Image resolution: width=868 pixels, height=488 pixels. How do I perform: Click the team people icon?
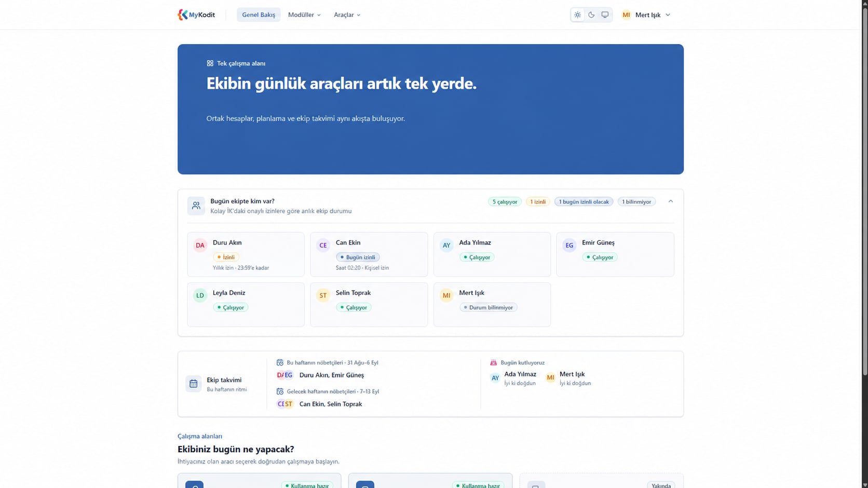tap(196, 206)
